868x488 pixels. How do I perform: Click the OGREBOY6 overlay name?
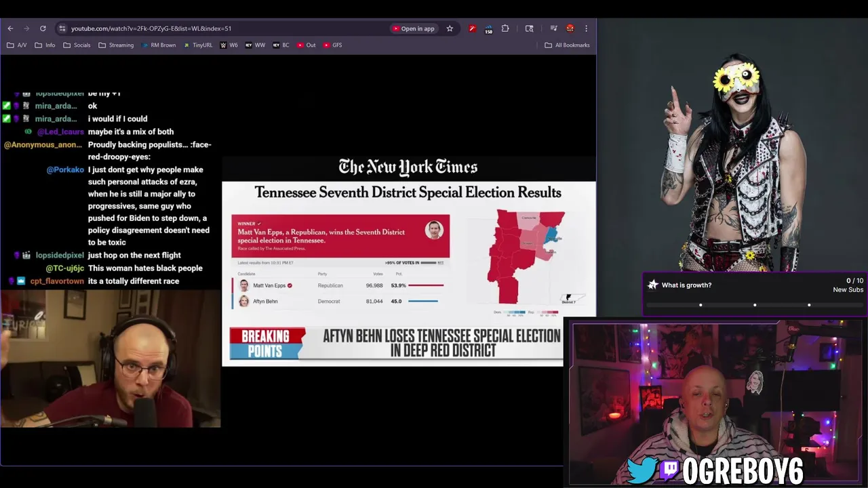[x=743, y=471]
